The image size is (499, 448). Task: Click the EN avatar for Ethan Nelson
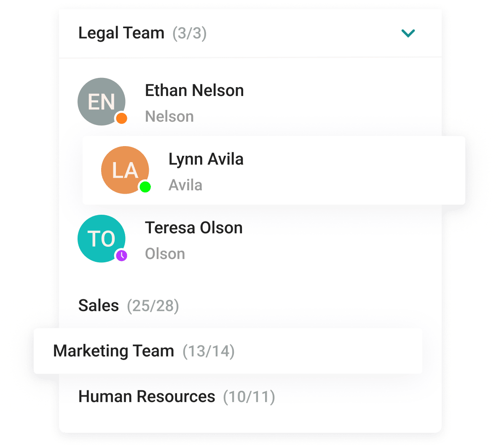point(101,101)
